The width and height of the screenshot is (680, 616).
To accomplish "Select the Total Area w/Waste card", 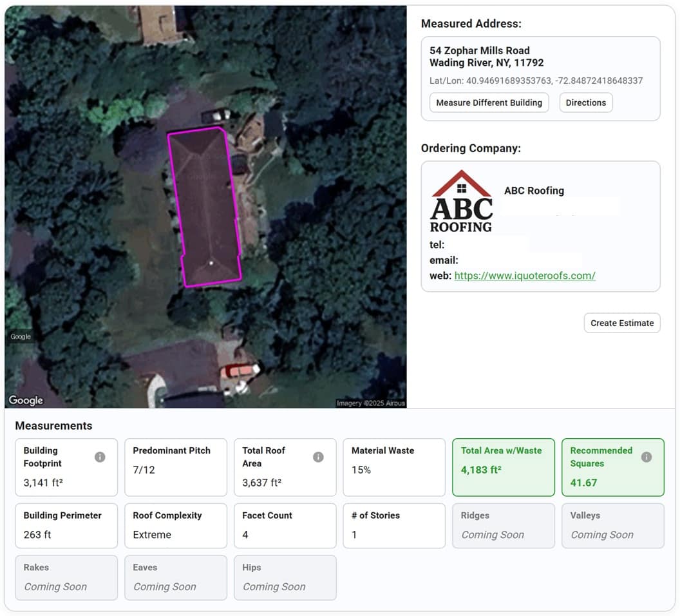I will coord(503,467).
